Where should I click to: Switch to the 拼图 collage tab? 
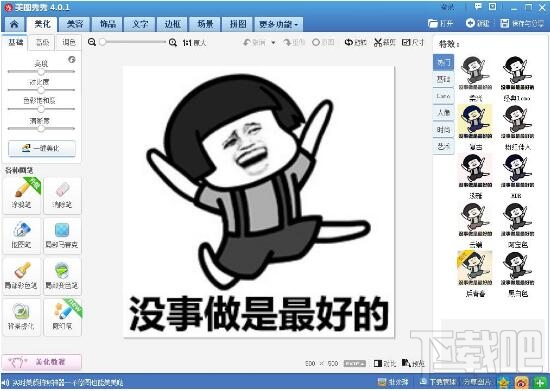coord(237,24)
